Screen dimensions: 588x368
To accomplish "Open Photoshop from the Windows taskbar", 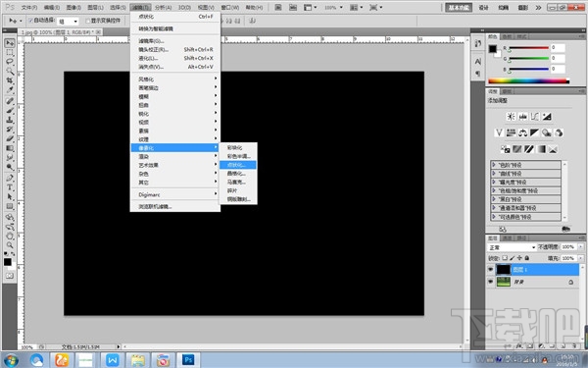I will point(188,360).
